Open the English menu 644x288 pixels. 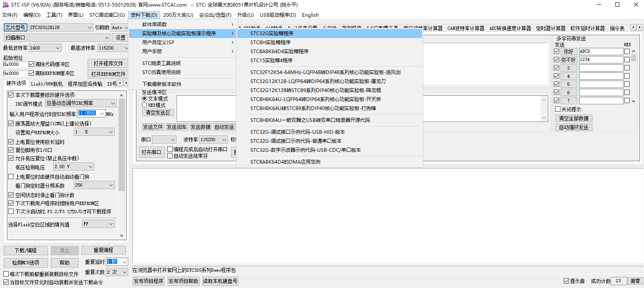click(310, 15)
